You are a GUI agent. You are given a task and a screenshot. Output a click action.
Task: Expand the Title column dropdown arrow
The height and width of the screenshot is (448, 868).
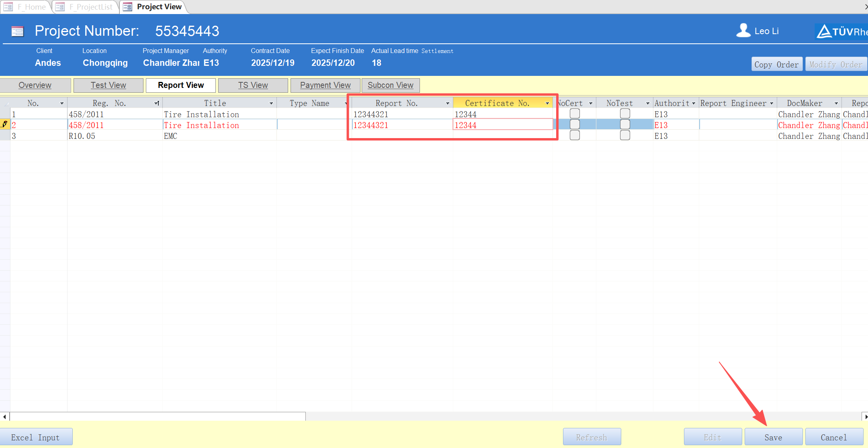[271, 104]
